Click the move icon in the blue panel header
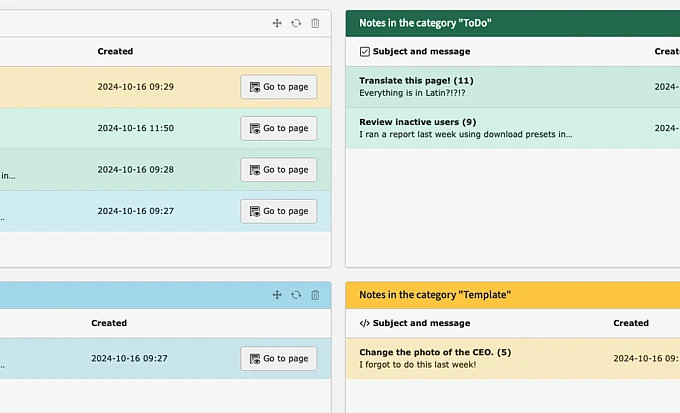 277,295
